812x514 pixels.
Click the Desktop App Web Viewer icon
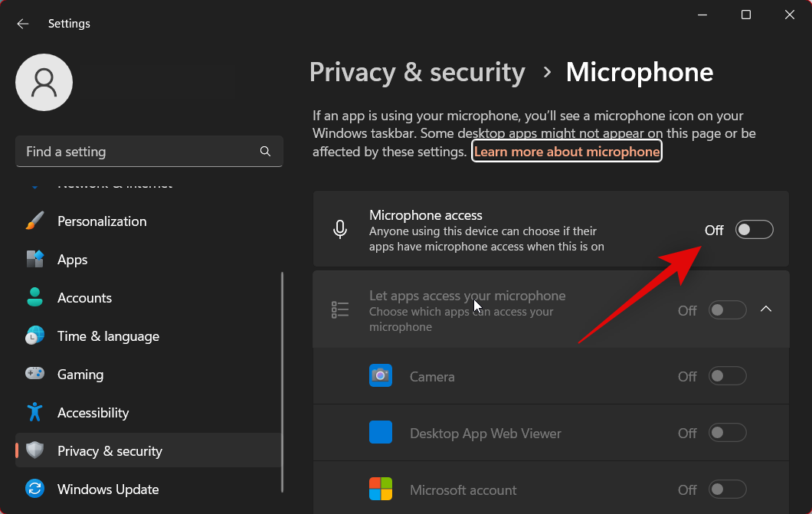[x=381, y=433]
